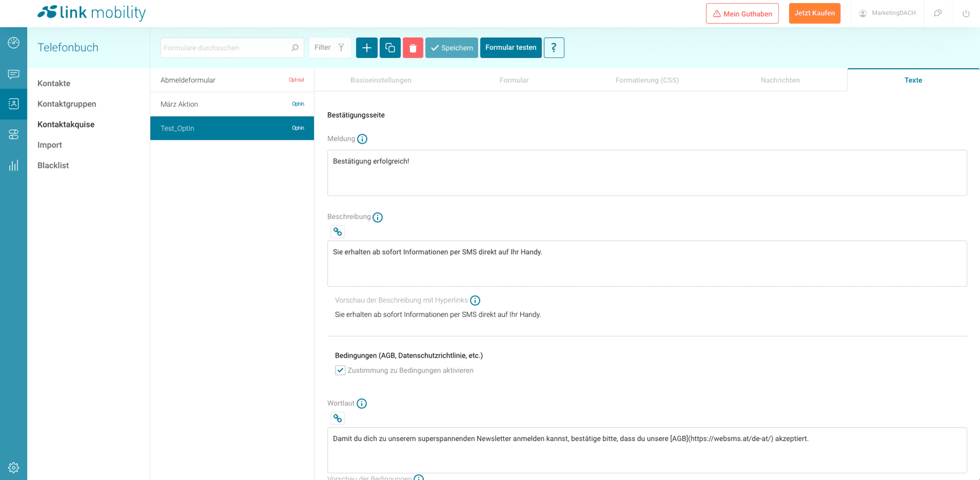Screen dimensions: 980x480
Task: Click the Formular testen button
Action: coord(511,47)
